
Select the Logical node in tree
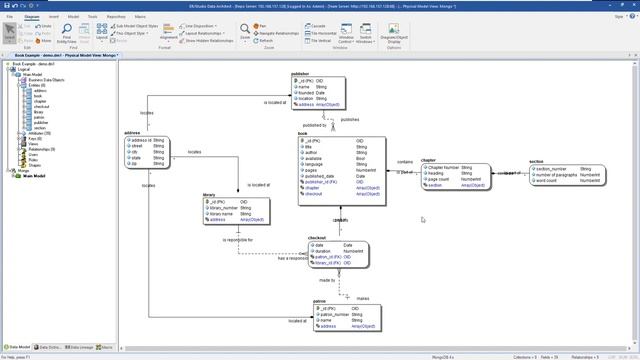(24, 69)
